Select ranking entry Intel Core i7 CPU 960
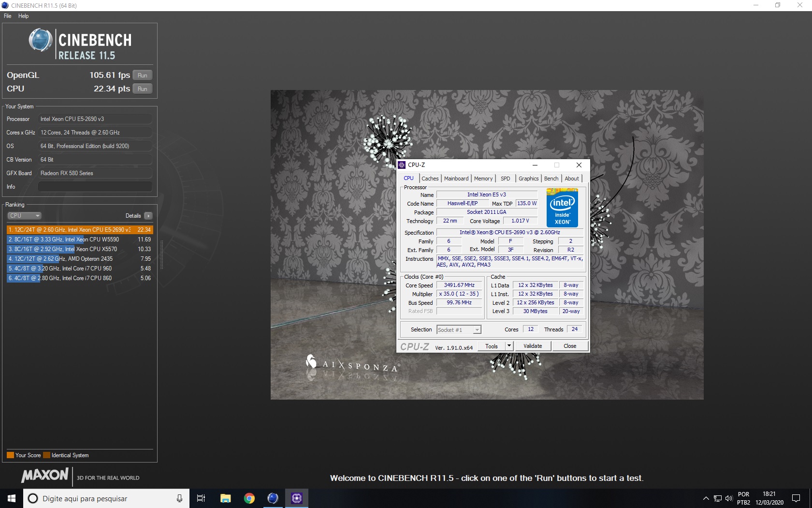 80,269
